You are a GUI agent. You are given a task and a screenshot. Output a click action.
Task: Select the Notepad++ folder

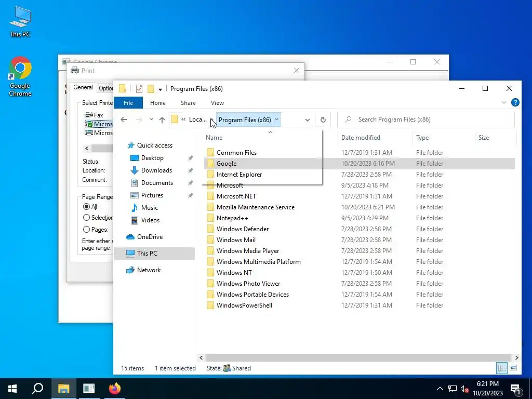pyautogui.click(x=232, y=218)
